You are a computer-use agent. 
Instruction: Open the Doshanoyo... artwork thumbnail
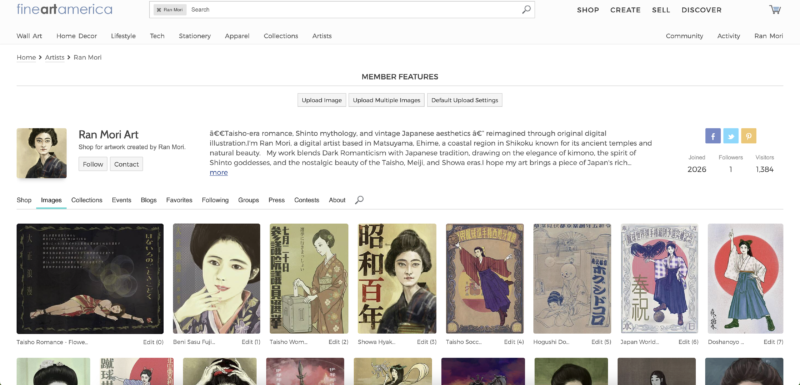point(745,278)
